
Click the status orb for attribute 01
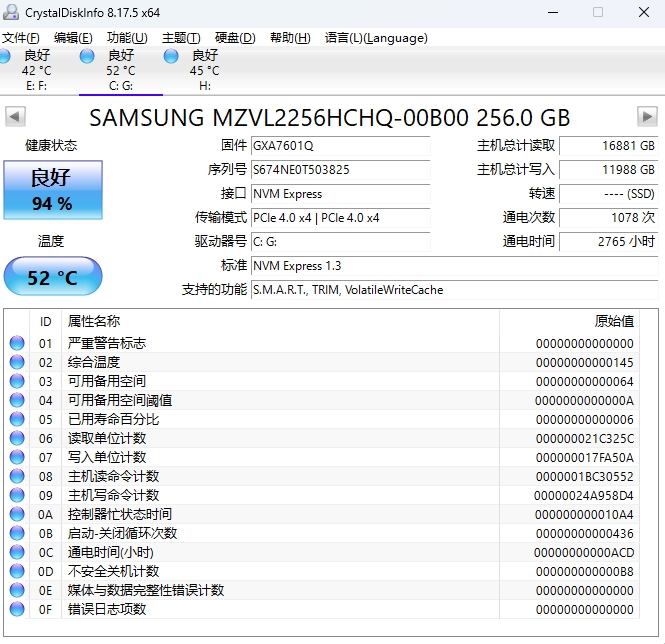point(17,343)
